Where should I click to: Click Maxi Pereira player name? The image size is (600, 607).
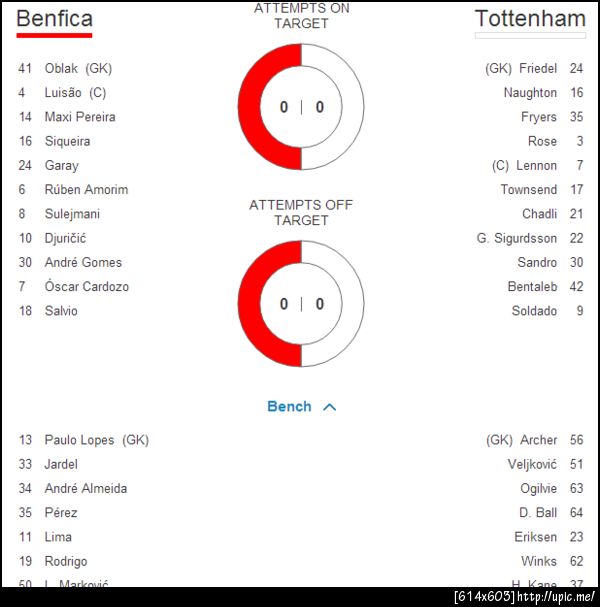(80, 117)
